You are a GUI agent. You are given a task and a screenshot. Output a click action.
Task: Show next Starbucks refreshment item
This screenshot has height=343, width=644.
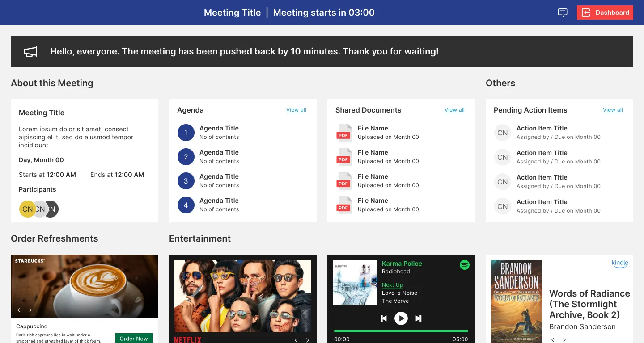pos(30,310)
